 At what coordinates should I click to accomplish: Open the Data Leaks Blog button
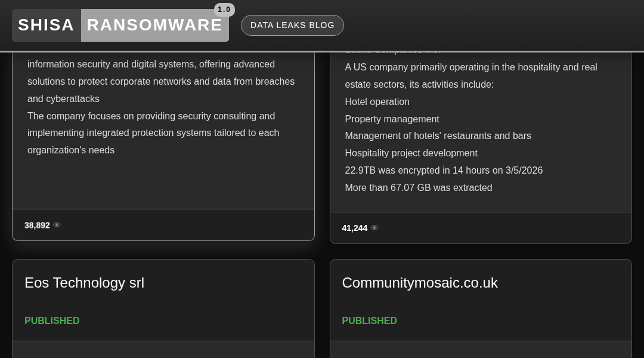tap(292, 26)
